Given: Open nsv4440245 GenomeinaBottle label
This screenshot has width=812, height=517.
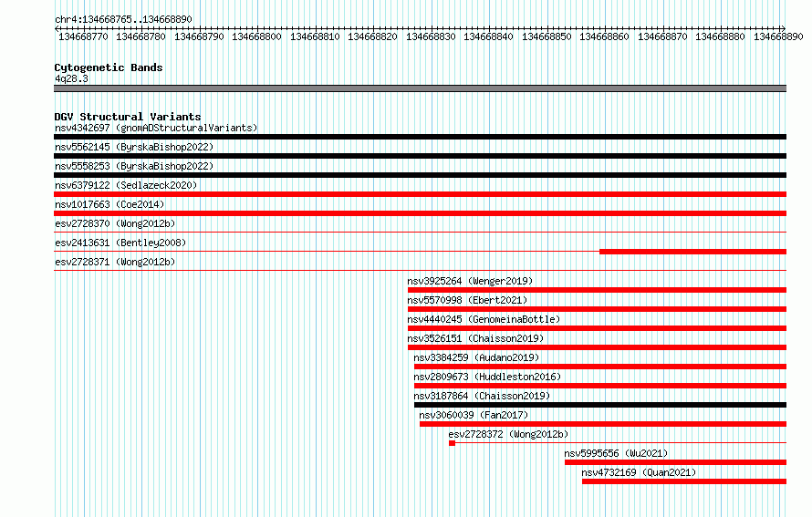Looking at the screenshot, I should (x=484, y=319).
